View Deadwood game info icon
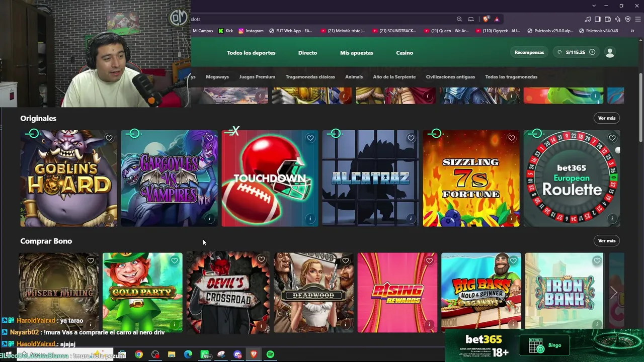Screen dimensions: 644x362 [345, 324]
